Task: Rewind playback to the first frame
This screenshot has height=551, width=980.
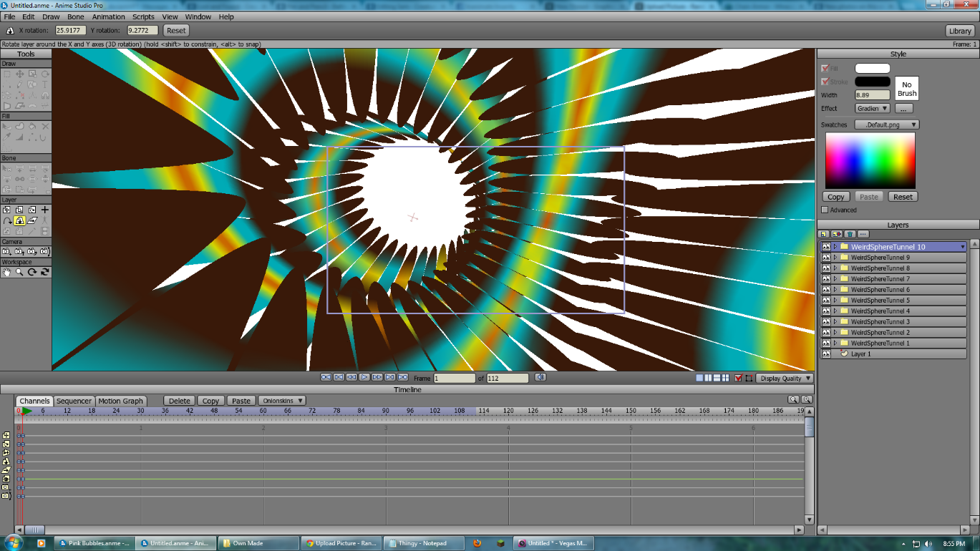Action: click(326, 377)
